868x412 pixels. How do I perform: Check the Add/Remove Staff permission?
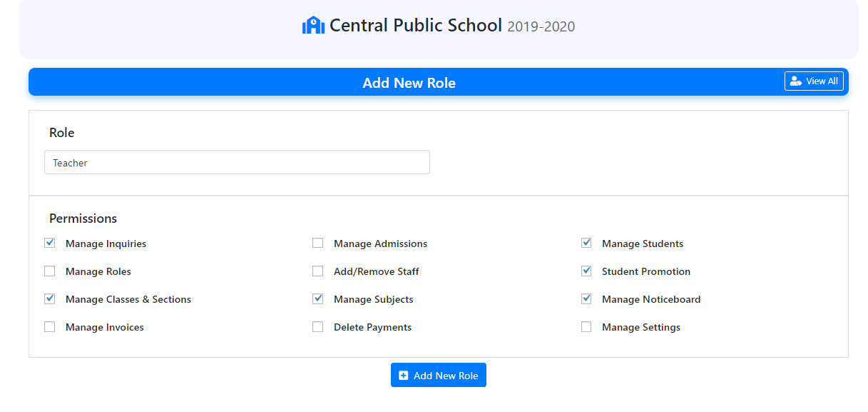pos(318,271)
